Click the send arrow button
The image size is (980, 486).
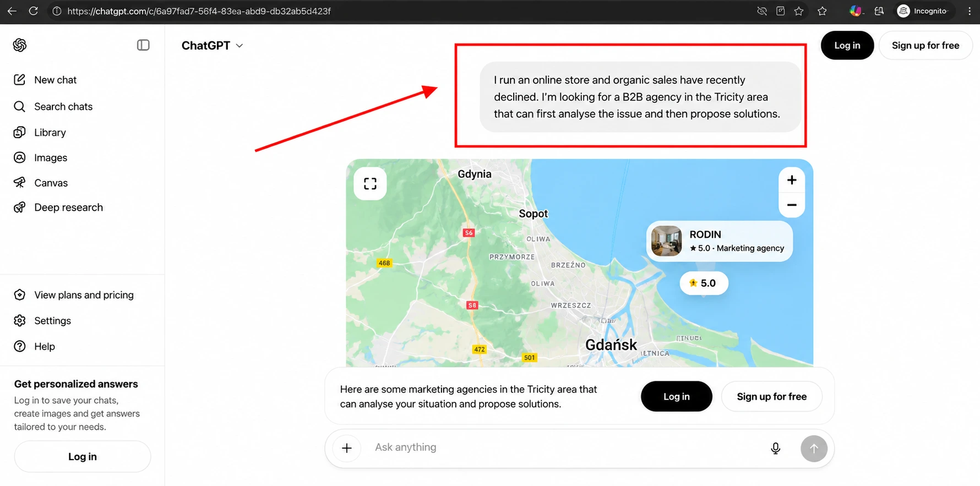[814, 449]
